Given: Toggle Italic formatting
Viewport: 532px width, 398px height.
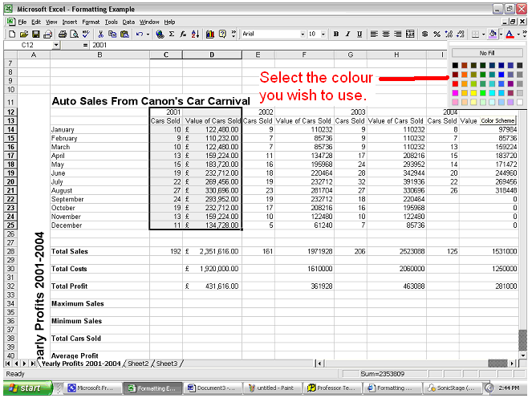Looking at the screenshot, I should 347,35.
